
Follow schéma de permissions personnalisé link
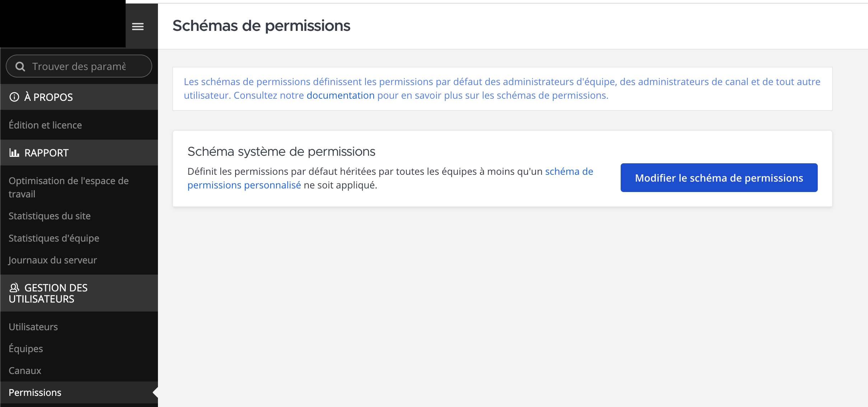tap(244, 185)
